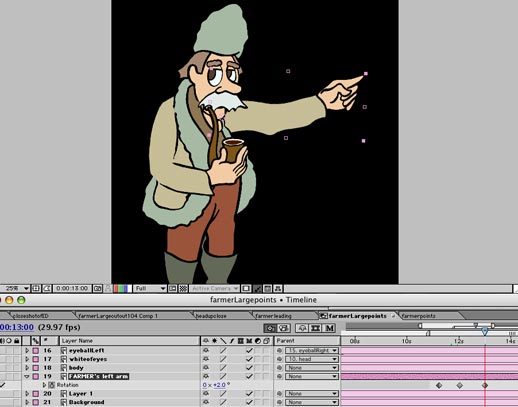Viewport: 518px width, 407px height.
Task: Open parent dropdown showing 15. eyeballRight
Action: point(312,350)
